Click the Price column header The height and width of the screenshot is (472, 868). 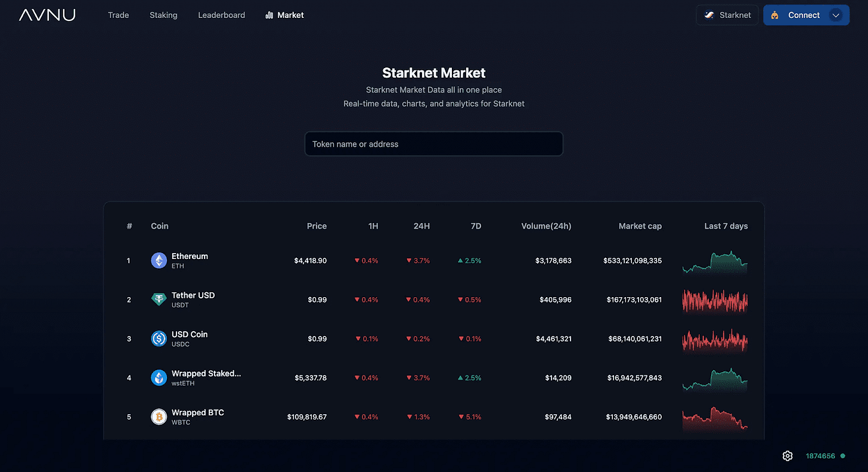coord(317,226)
